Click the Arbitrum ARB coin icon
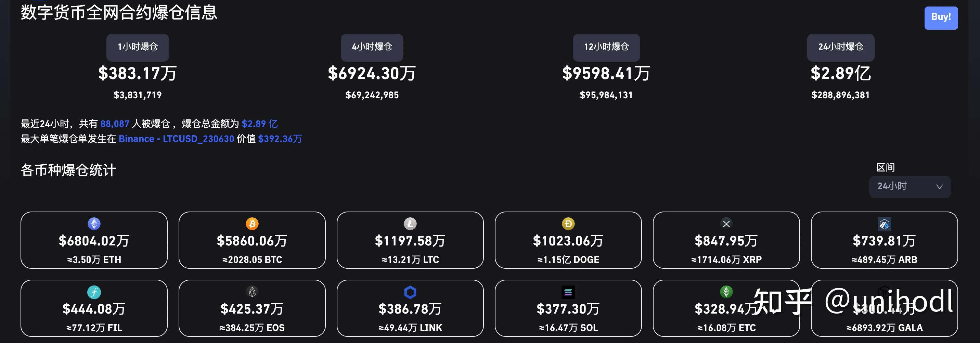 coord(884,224)
